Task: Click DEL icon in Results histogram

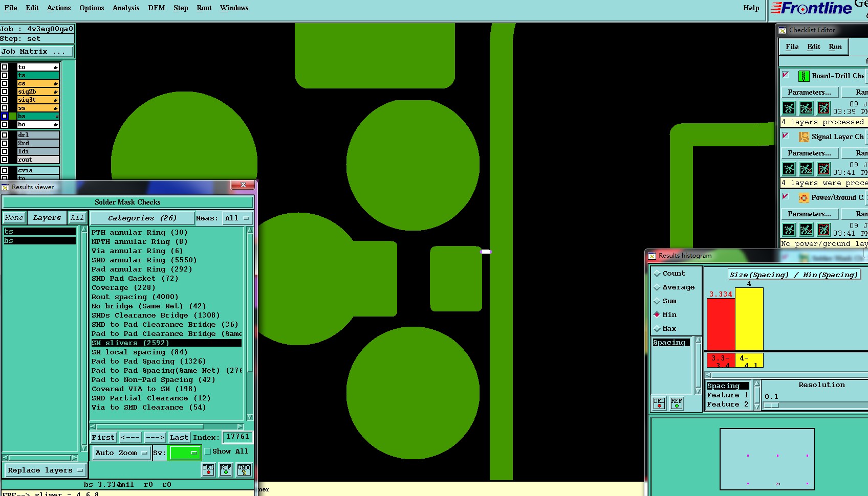Action: pos(659,403)
